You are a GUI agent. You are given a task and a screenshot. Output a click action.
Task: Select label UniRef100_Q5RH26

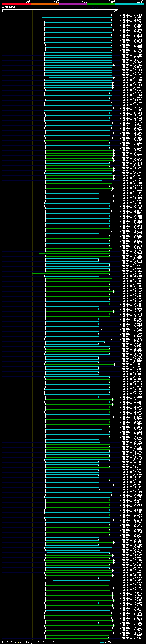131,527
